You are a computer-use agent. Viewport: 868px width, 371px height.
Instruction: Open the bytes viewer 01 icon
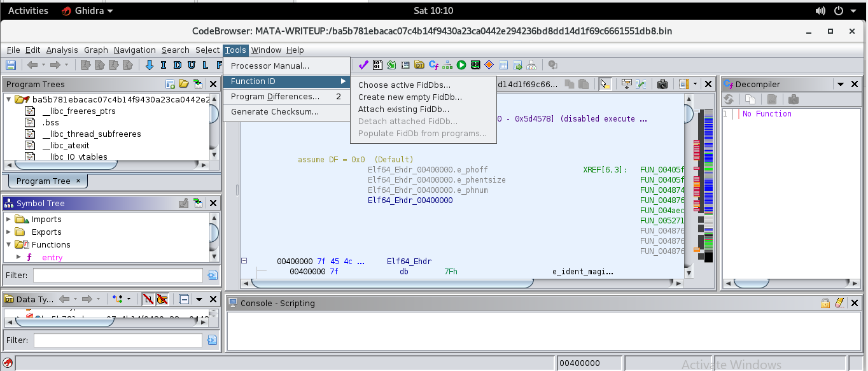377,65
